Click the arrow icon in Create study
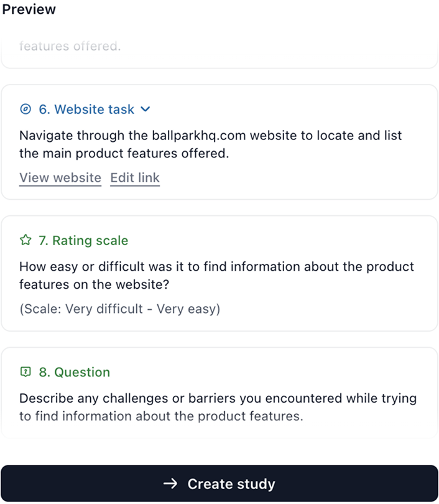 point(170,484)
